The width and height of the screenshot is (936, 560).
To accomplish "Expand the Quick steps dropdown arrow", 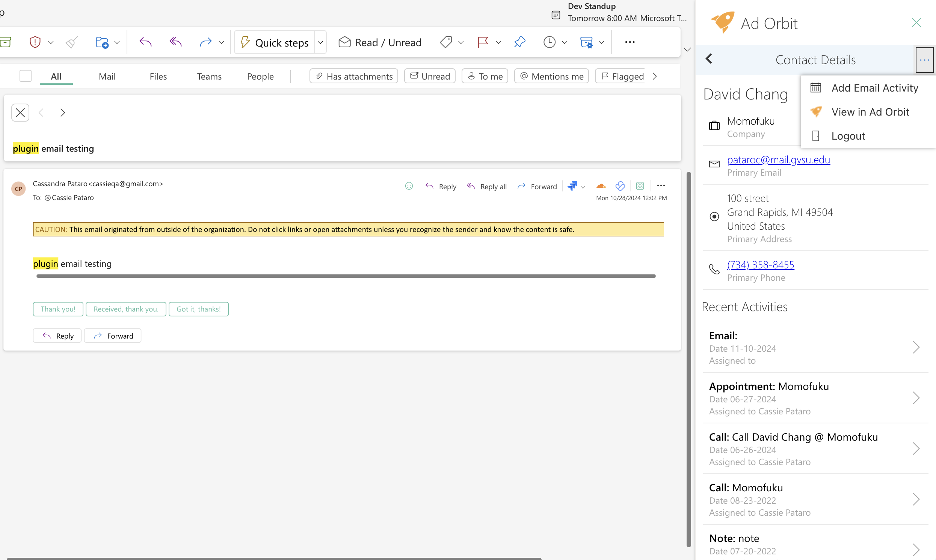I will (x=320, y=42).
